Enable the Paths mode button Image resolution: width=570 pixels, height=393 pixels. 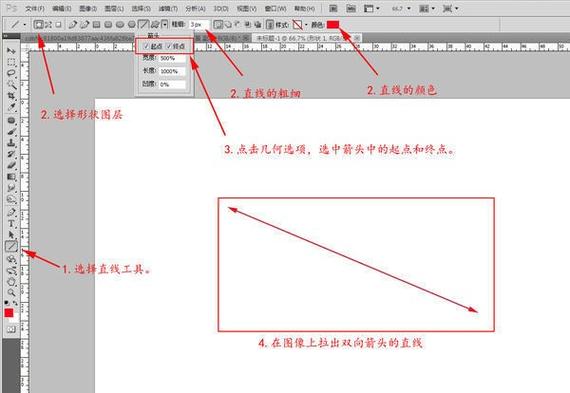point(48,24)
